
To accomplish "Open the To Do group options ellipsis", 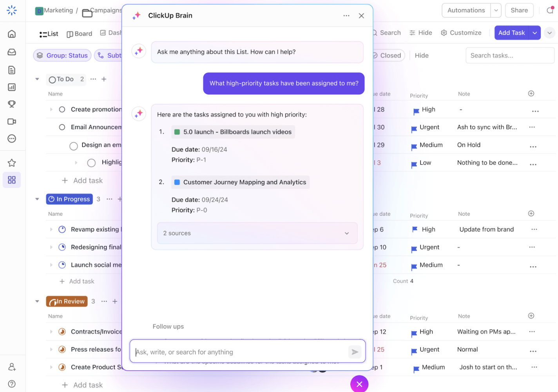I will (93, 79).
